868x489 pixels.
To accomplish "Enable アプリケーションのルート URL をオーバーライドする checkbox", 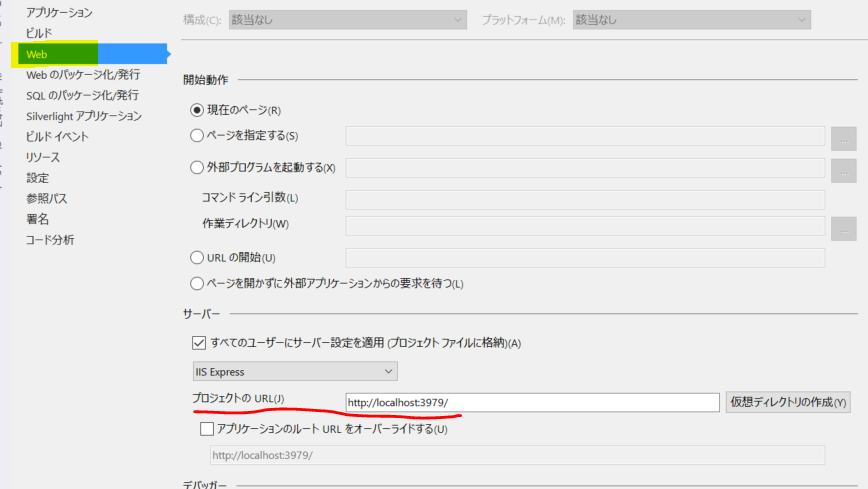I will pos(207,429).
